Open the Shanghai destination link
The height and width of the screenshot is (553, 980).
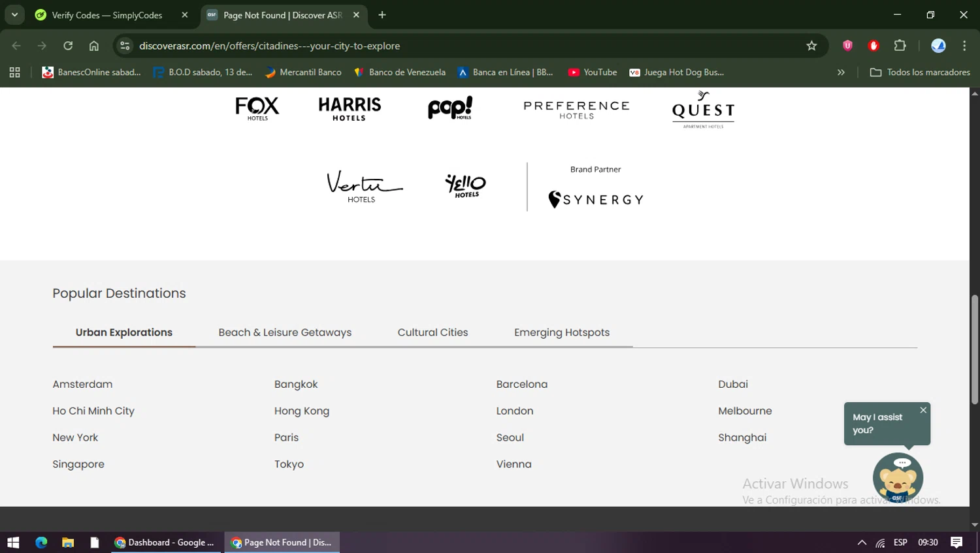coord(742,438)
